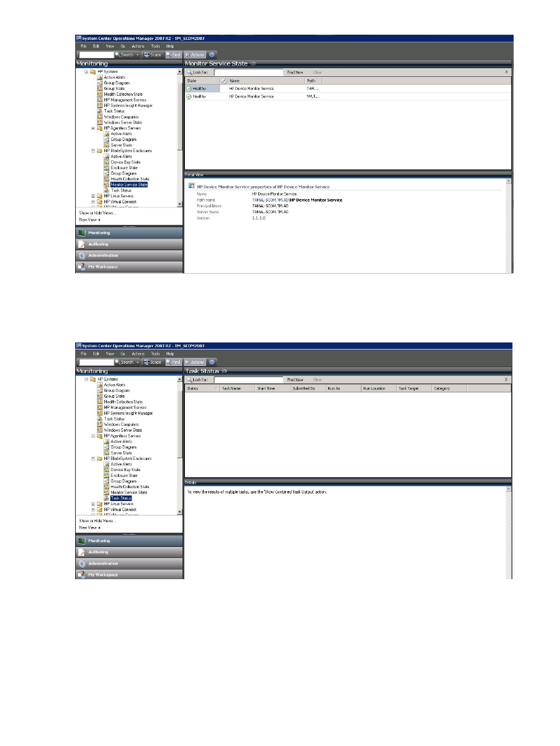Sort by Task Name column in Task Status
Screen dimensions: 560x746
[x=238, y=388]
